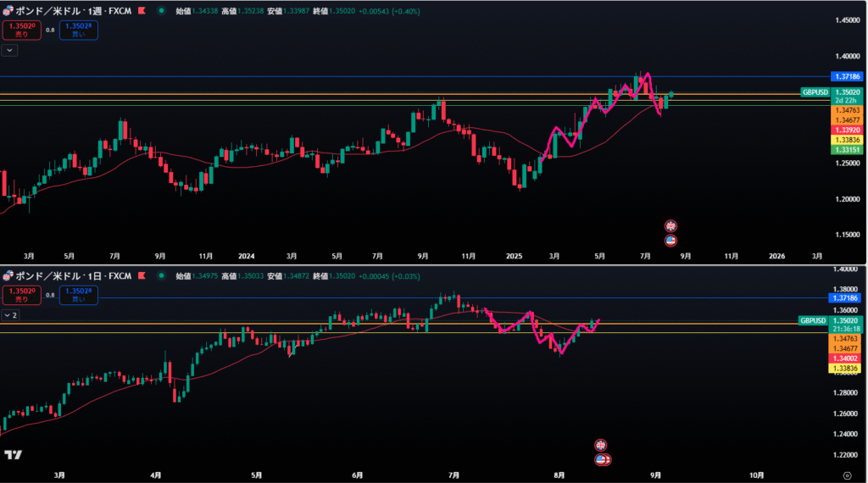The height and width of the screenshot is (483, 868).
Task: Click the orange 1.34763 price label on the daily chart
Action: point(845,339)
